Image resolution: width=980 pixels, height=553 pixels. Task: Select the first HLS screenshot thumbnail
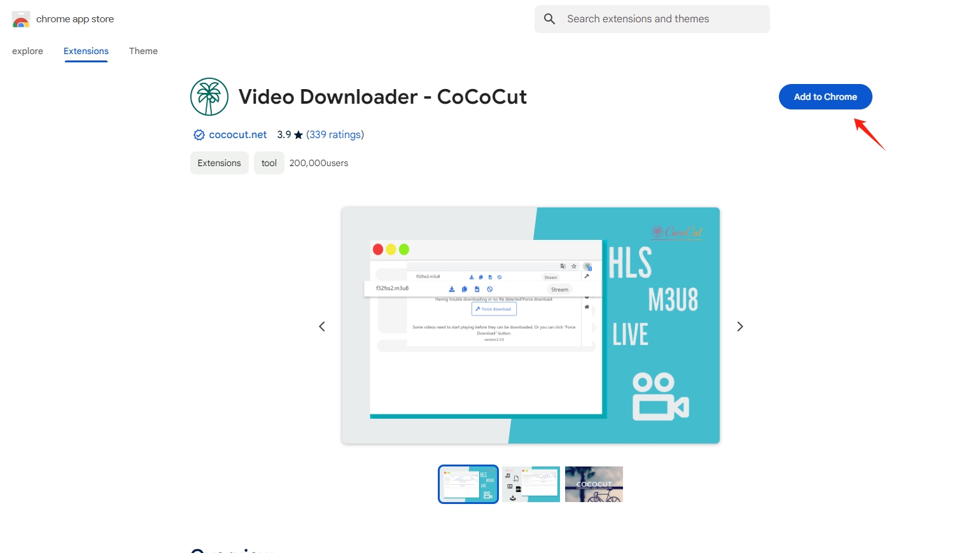click(468, 484)
